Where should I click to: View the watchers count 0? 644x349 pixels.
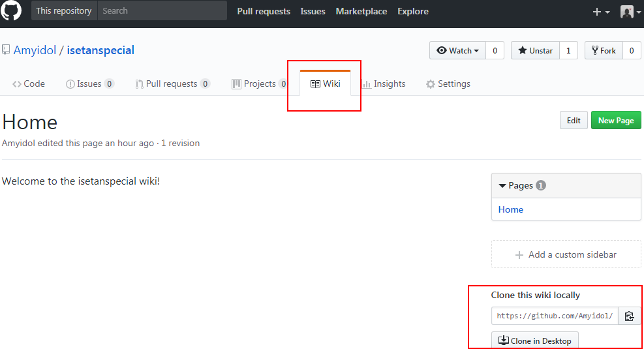495,50
